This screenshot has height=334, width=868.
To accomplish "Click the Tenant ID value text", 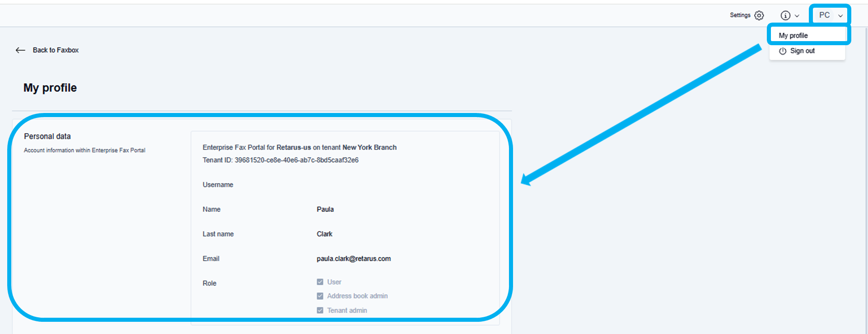I will pyautogui.click(x=296, y=160).
